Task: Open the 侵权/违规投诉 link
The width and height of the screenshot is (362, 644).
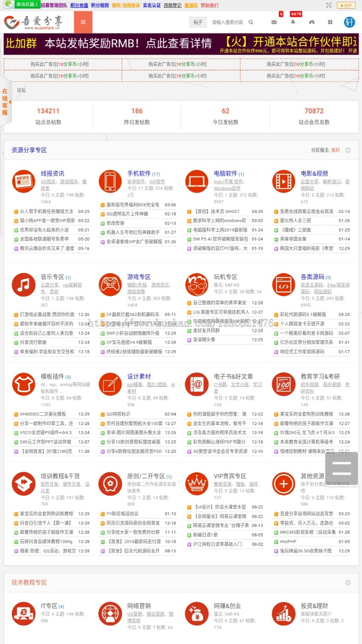Action: [x=126, y=5]
